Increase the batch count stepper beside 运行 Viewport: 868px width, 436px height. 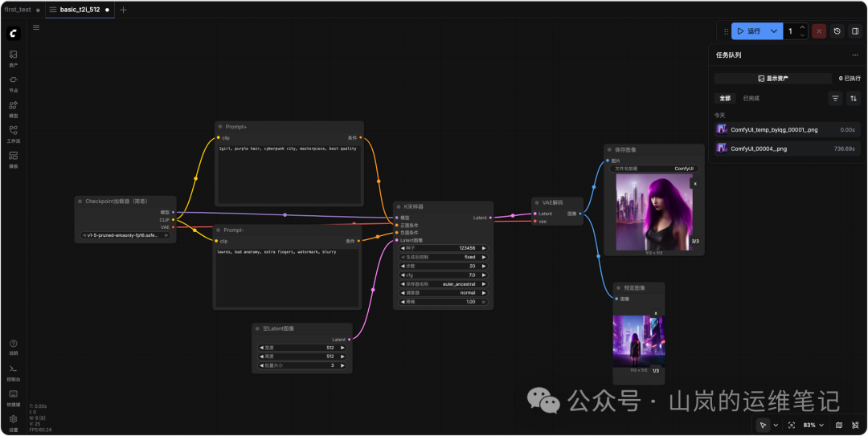802,28
